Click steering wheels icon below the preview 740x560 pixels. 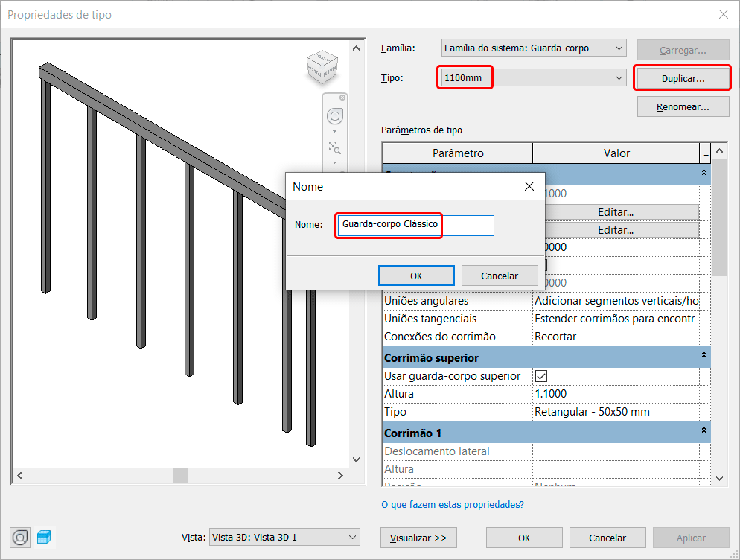[20, 538]
